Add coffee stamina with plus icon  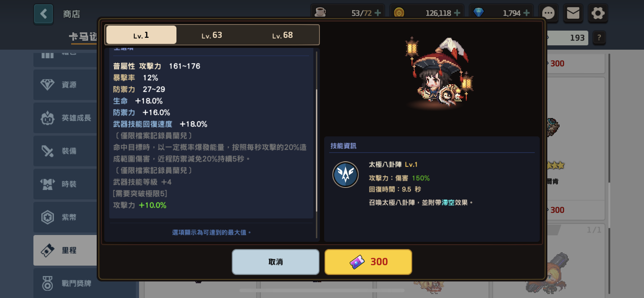(x=378, y=13)
